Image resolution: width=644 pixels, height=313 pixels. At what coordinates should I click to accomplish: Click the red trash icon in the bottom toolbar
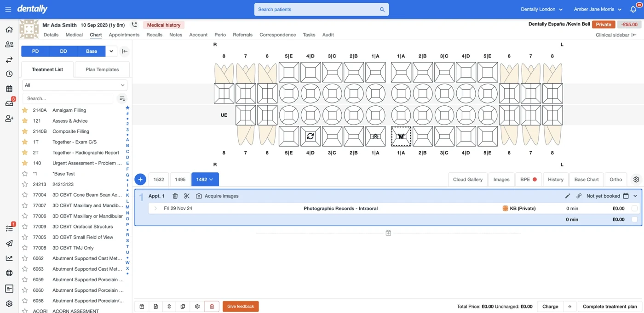pos(212,307)
